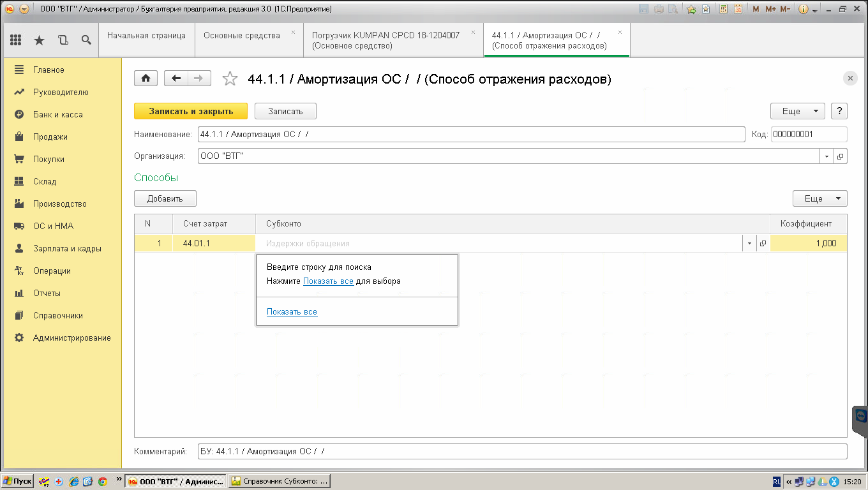868x490 pixels.
Task: Click the M- memory subtract button
Action: pos(785,9)
